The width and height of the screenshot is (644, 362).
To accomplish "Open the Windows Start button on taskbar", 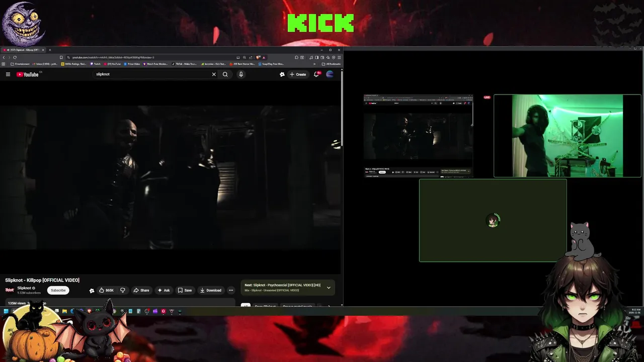I will click(x=6, y=311).
